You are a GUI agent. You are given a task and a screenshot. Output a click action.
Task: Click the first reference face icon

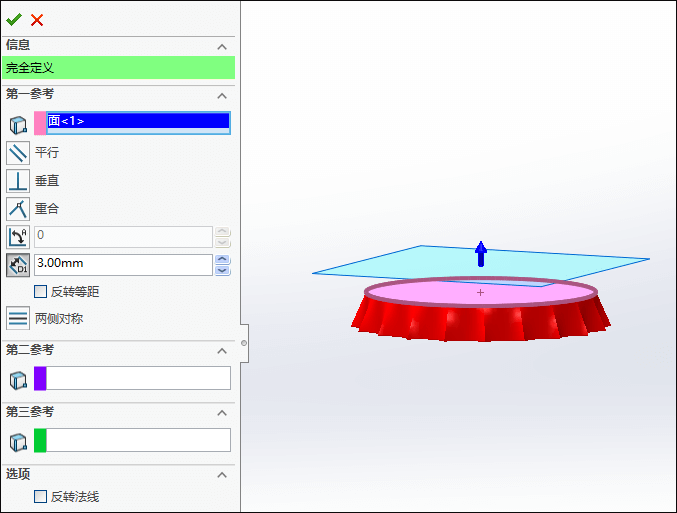tap(18, 125)
